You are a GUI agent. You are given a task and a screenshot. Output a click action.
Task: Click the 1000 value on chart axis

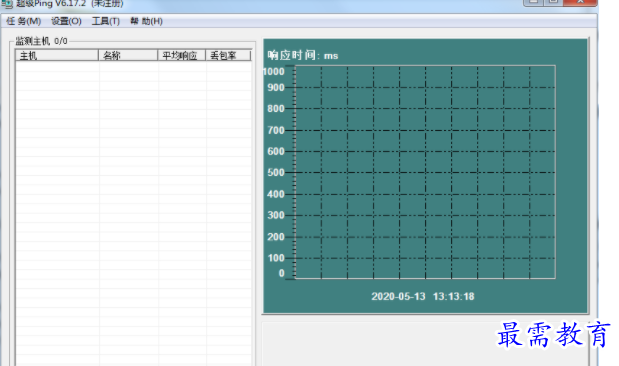point(274,72)
